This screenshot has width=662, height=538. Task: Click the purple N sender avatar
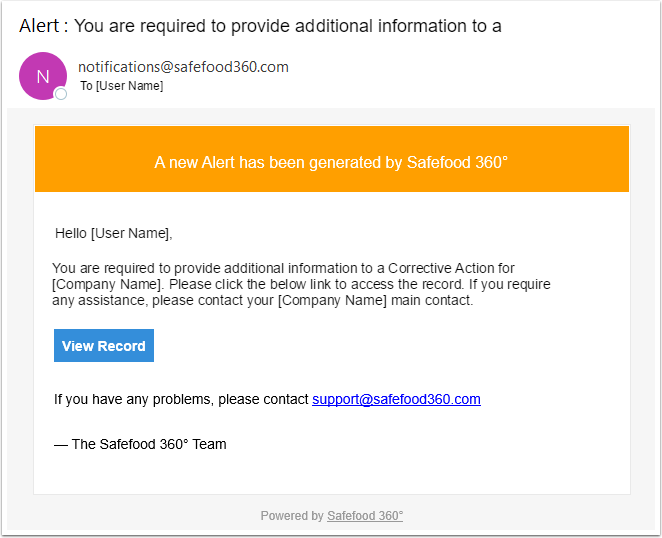pyautogui.click(x=42, y=76)
